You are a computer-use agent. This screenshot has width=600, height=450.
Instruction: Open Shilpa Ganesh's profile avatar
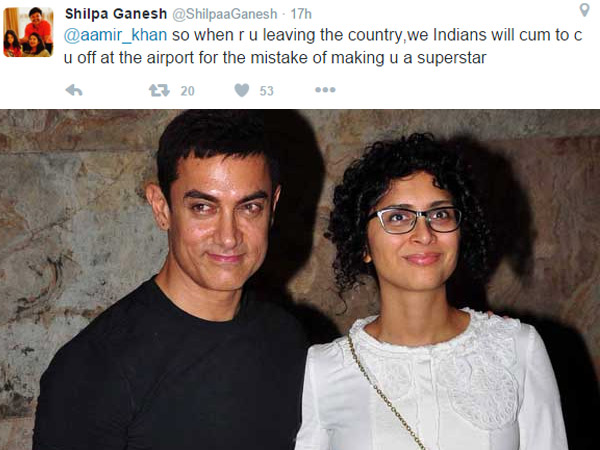(28, 32)
